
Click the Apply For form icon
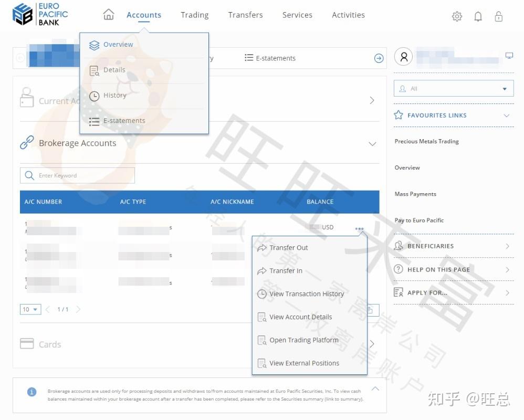tap(399, 292)
